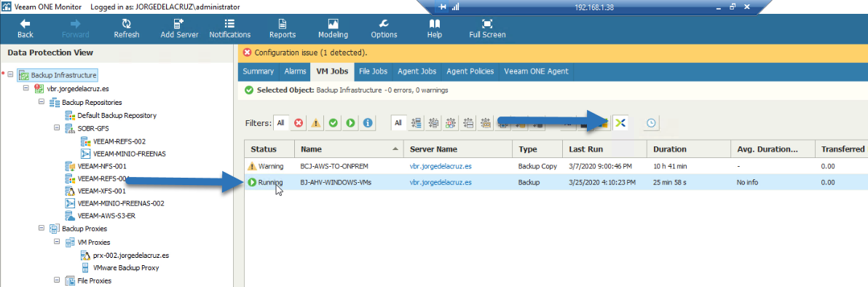
Task: Filter jobs by blue info status icon
Action: 368,123
